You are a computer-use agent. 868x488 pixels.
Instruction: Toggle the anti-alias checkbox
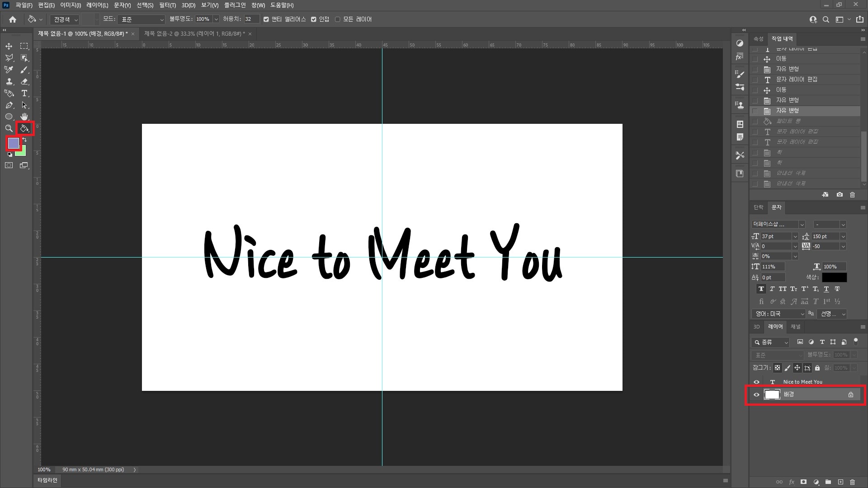coord(266,19)
